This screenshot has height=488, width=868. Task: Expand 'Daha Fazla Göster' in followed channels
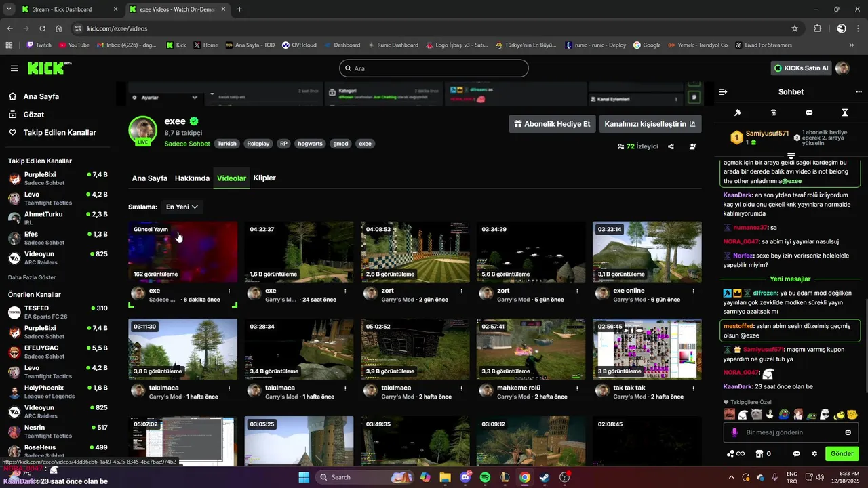point(32,277)
